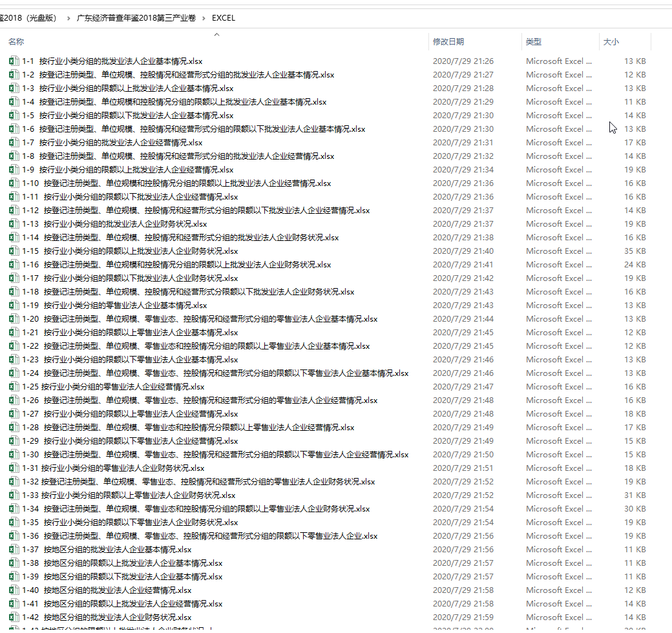This screenshot has height=633, width=672.
Task: Click the Excel icon of file 1-41
Action: (x=14, y=603)
